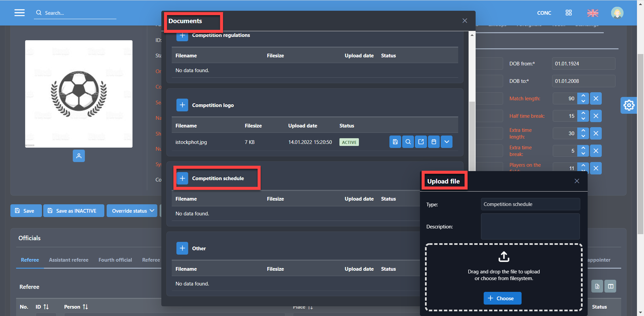Expand the istockphot.jpg row actions chevron

447,142
